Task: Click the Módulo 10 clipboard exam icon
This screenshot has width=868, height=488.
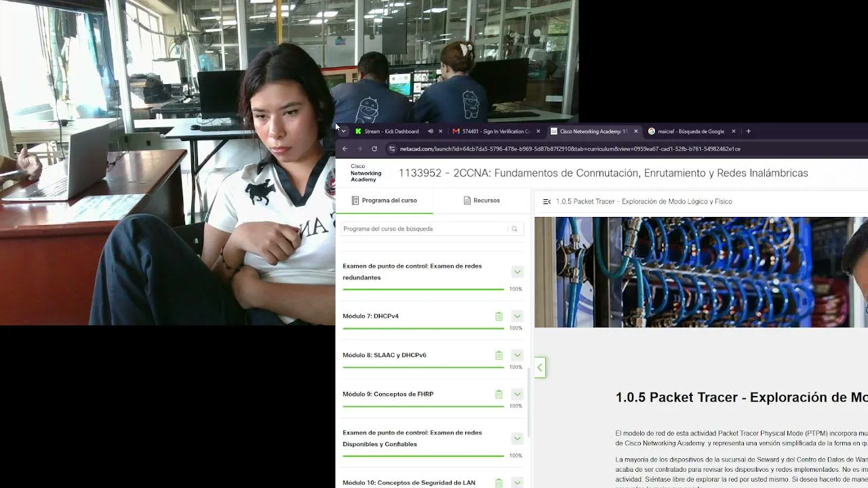Action: point(498,483)
